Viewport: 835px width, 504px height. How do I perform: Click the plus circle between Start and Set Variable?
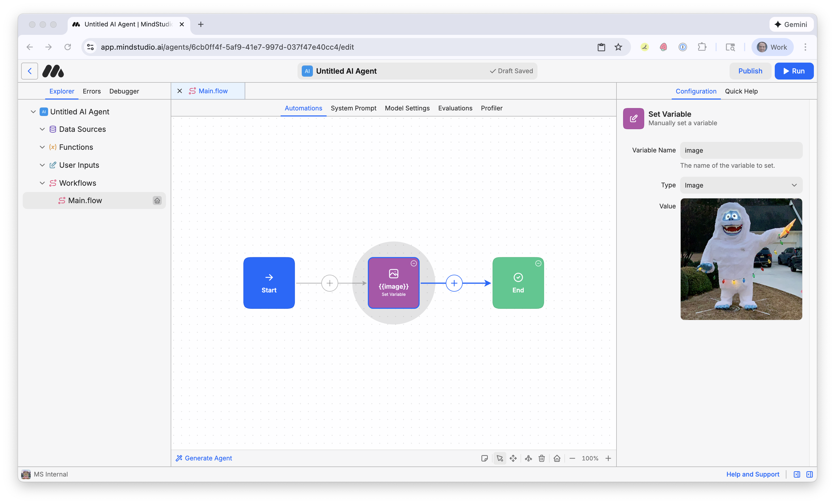[x=330, y=283]
